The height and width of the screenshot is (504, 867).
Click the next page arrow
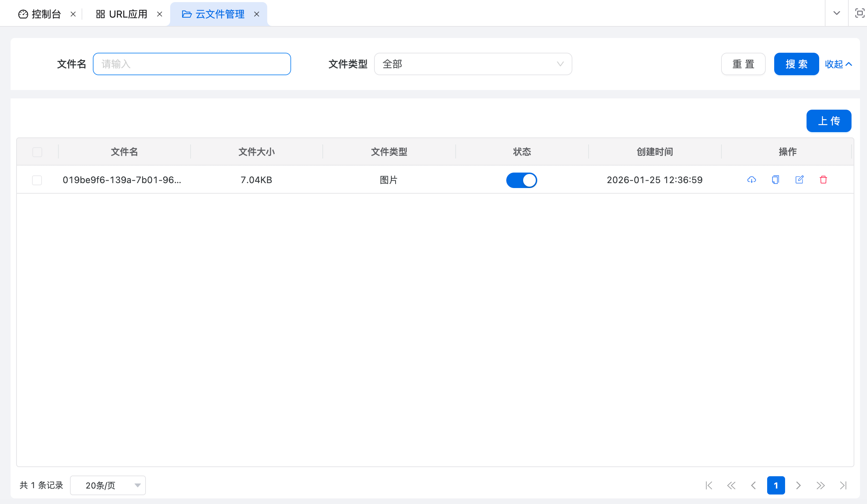click(x=798, y=485)
